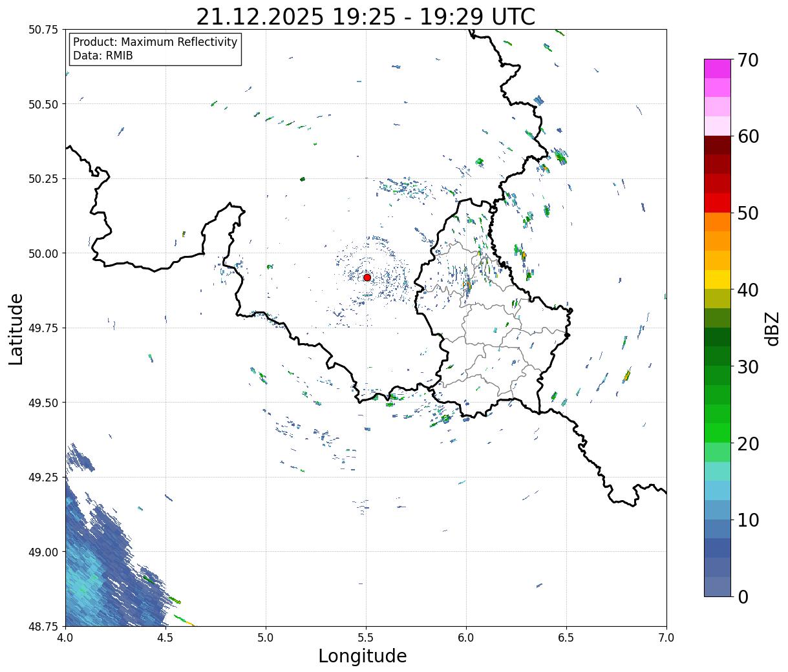This screenshot has height=672, width=788.
Task: Click the 'Product: Maximum Reflectivity' label
Action: pos(155,42)
